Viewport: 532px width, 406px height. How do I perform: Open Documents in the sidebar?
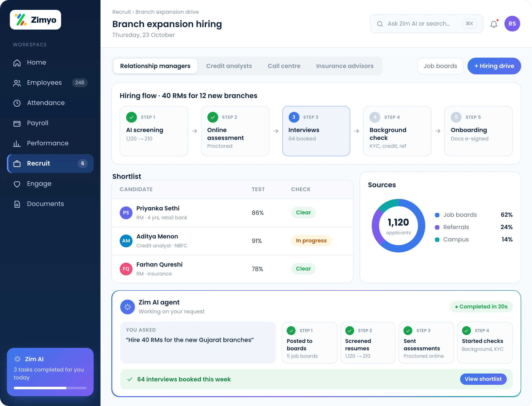coord(50,204)
